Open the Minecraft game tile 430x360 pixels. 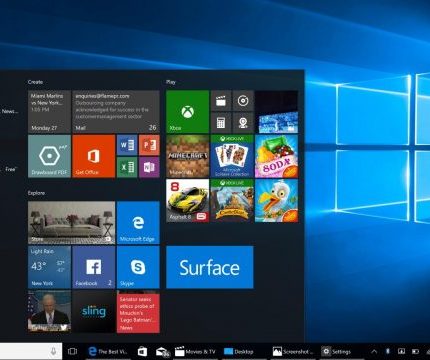(187, 156)
